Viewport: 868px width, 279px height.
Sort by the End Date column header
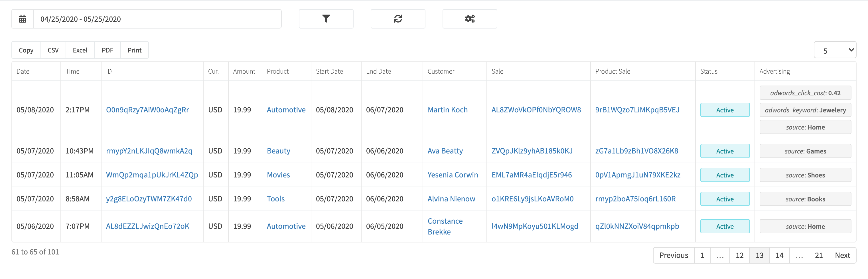pos(392,71)
